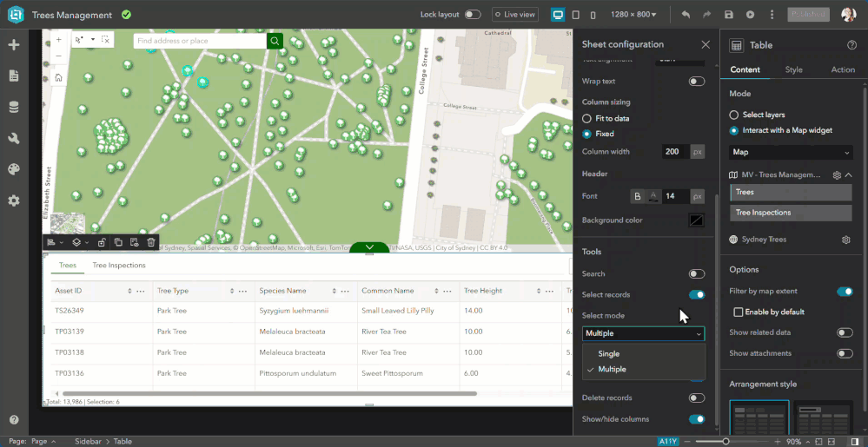
Task: Open the 1280 × 800 resolution dropdown
Action: [x=633, y=15]
